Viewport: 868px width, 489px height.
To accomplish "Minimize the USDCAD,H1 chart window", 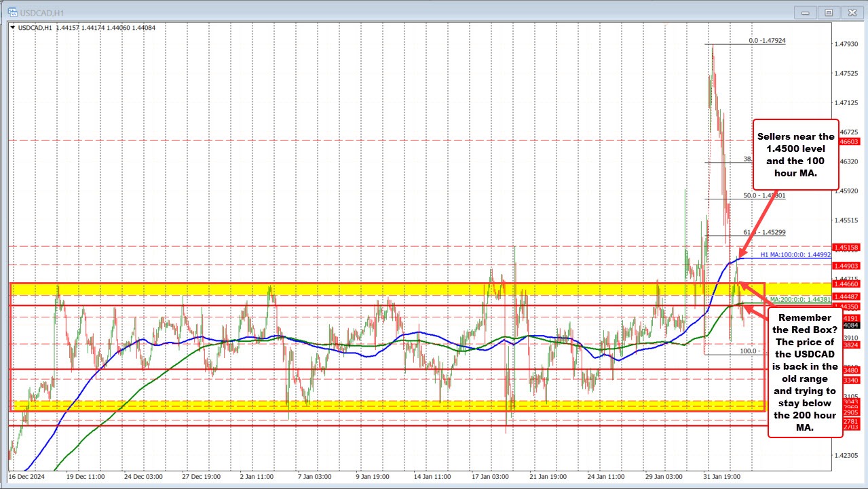I will click(x=804, y=12).
